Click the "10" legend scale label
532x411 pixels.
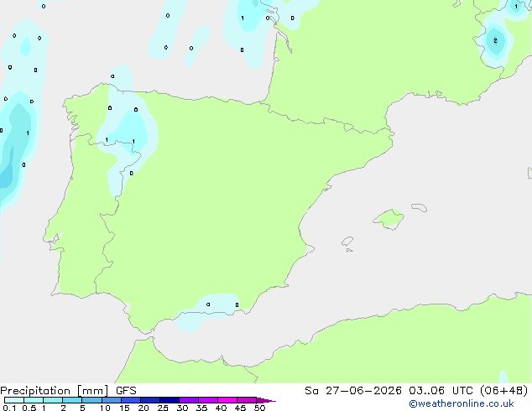point(105,408)
